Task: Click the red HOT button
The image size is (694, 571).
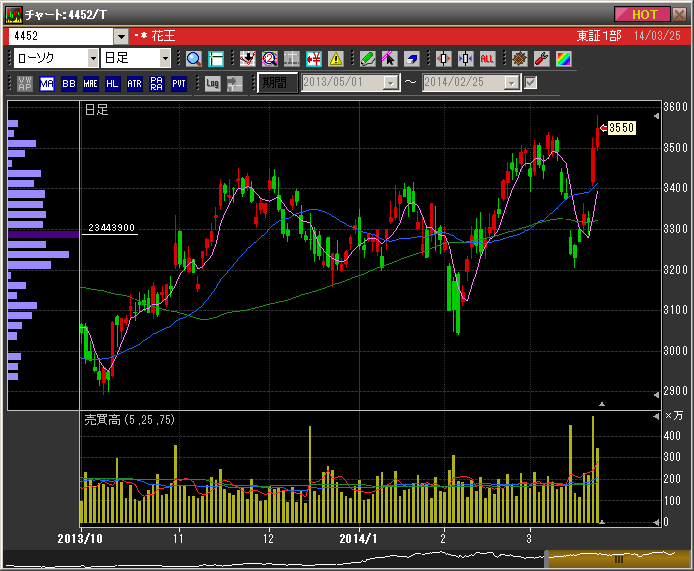Action: pos(644,14)
